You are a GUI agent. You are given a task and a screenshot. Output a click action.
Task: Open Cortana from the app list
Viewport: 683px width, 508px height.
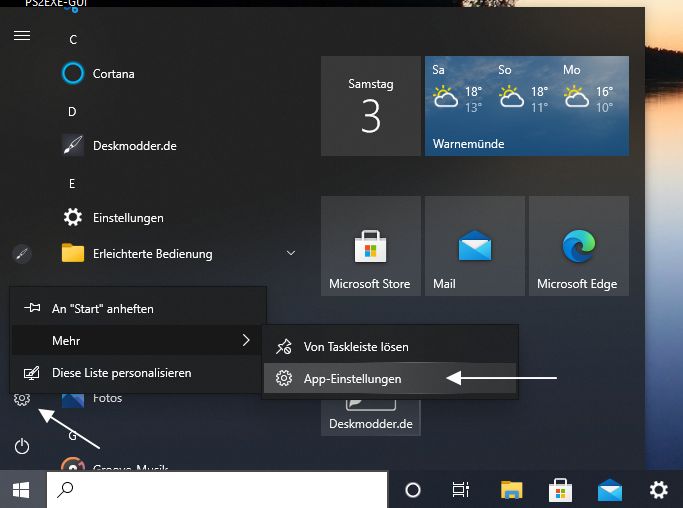(113, 74)
